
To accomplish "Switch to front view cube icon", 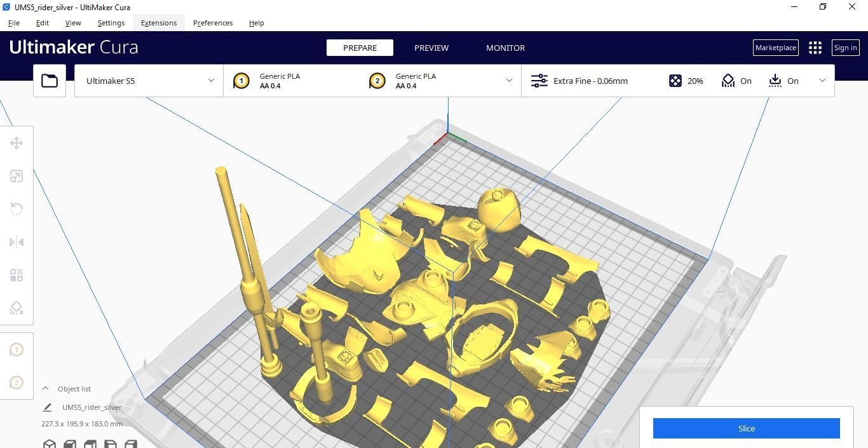I will coord(70,444).
